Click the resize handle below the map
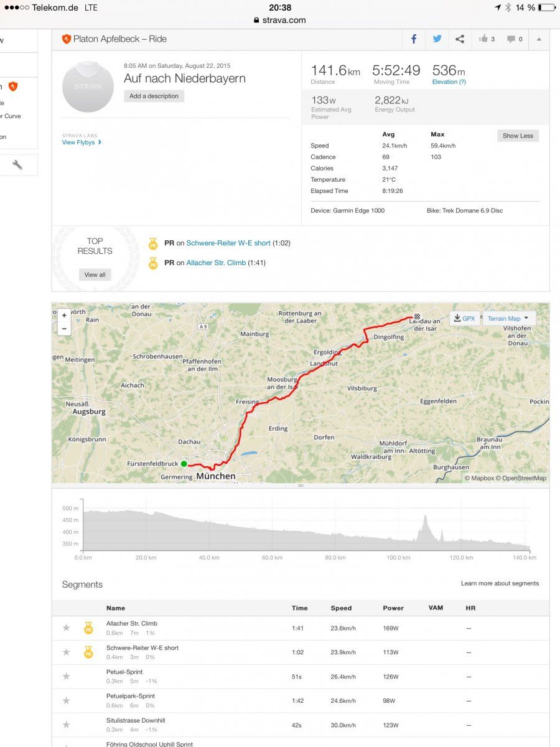 point(301,486)
